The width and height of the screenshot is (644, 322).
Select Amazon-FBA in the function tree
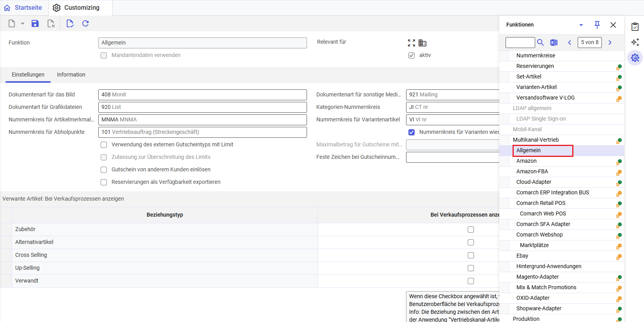tap(532, 171)
